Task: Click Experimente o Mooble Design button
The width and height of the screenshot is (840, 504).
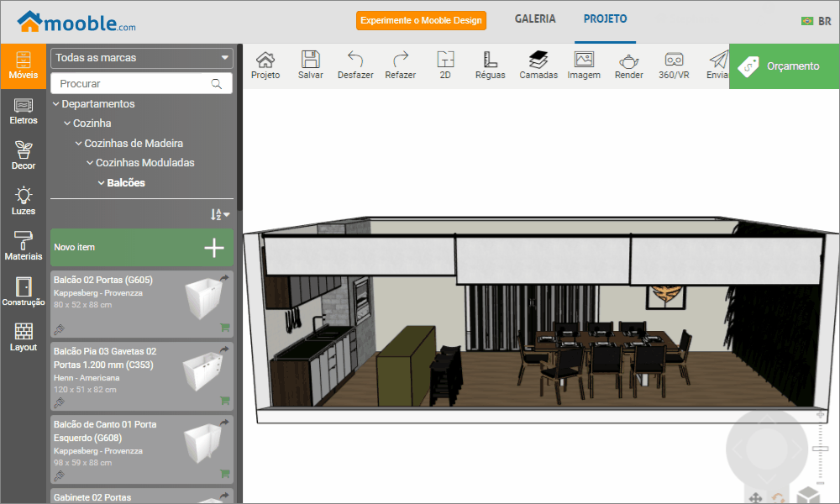Action: [421, 20]
